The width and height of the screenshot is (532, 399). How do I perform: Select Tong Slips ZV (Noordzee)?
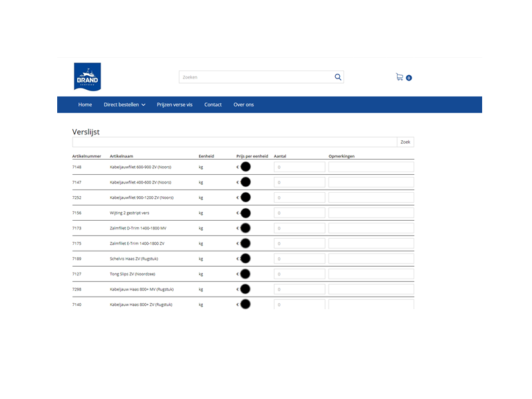(132, 274)
